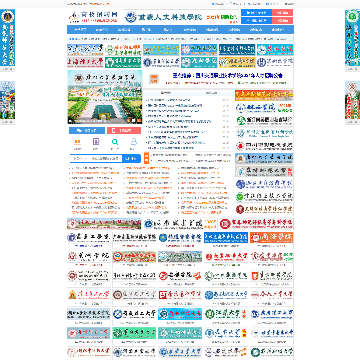Close the tall green right floating ad
The height and width of the screenshot is (360, 360).
point(352,69)
